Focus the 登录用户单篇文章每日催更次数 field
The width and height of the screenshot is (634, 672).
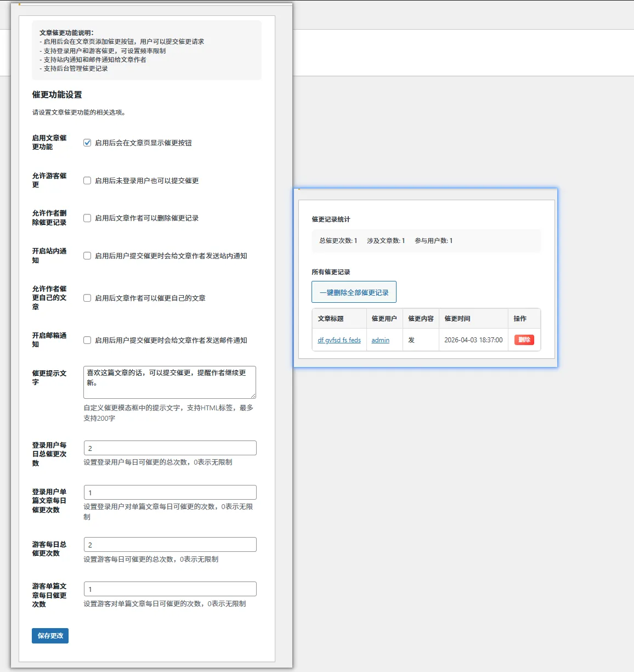[x=169, y=492]
